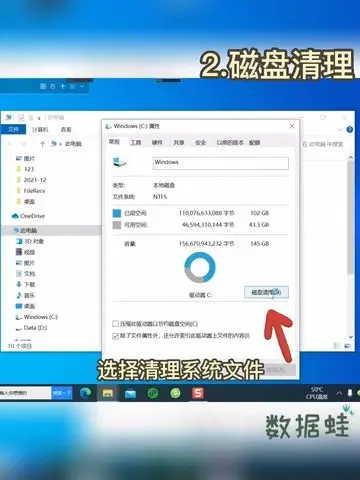Viewport: 360px width, 480px height.
Task: Switch to the 硬件 (Hardware) tab
Action: (x=157, y=143)
